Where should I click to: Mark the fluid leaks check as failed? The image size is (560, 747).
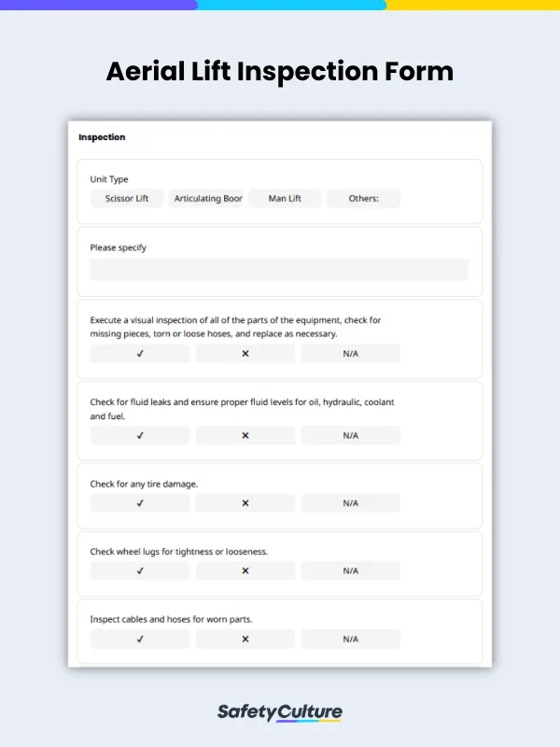[x=245, y=435]
